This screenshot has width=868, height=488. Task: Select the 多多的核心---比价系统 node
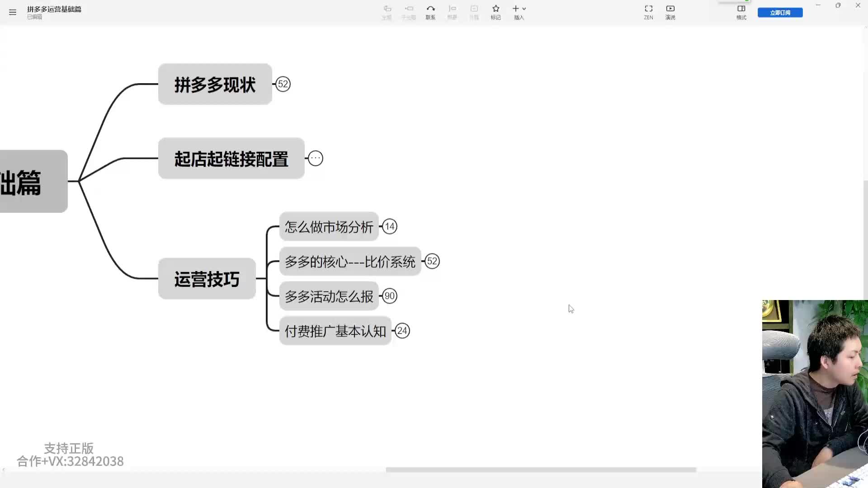click(350, 262)
